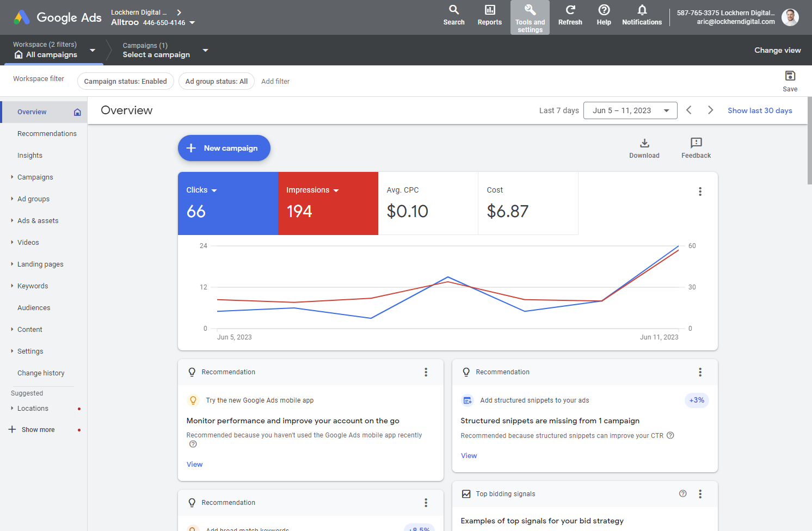
Task: Click Add filter field
Action: pyautogui.click(x=275, y=81)
